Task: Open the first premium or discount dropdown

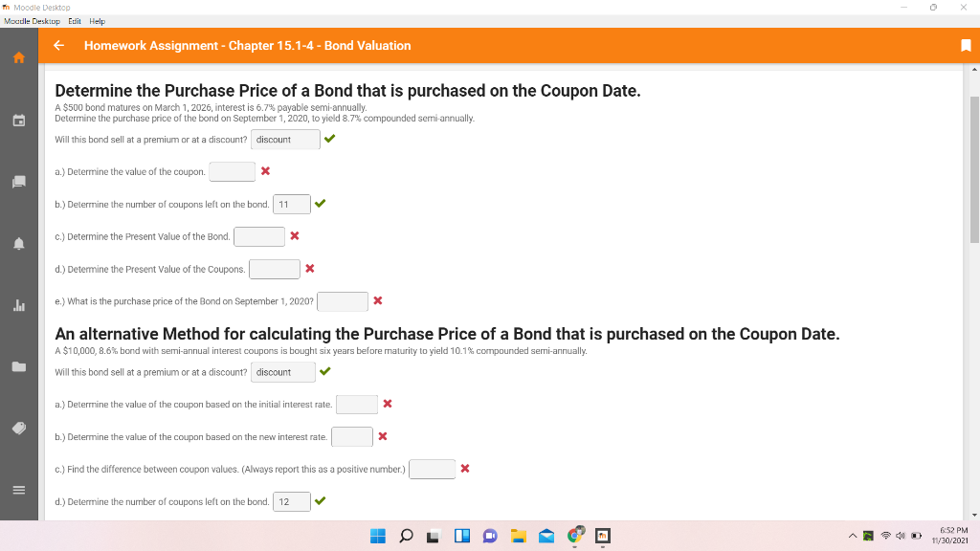Action: 285,140
